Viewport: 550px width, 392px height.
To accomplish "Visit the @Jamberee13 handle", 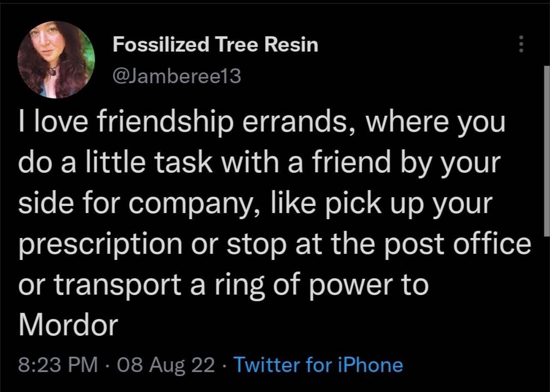I will (177, 76).
